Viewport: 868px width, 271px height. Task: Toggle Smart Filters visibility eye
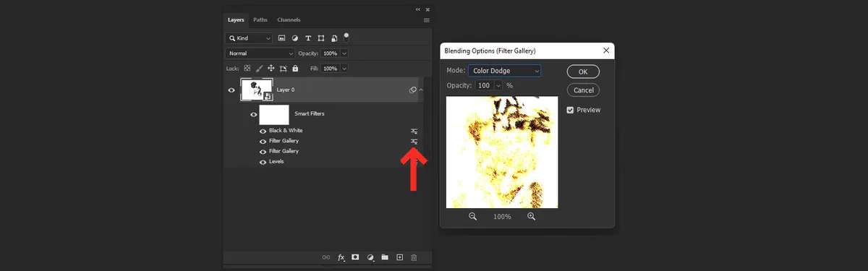254,114
